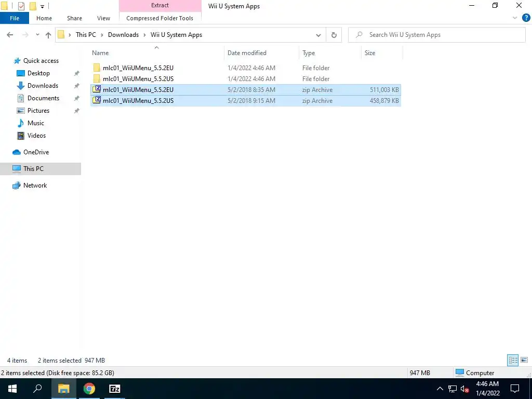532x399 pixels.
Task: Open the Windows Start menu
Action: tap(12, 389)
